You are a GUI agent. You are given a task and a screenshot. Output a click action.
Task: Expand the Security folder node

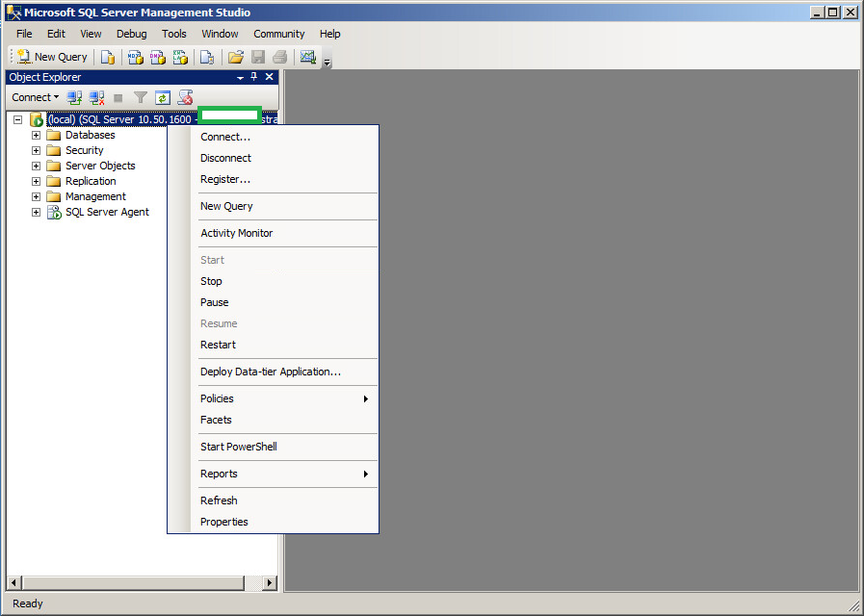click(x=36, y=150)
